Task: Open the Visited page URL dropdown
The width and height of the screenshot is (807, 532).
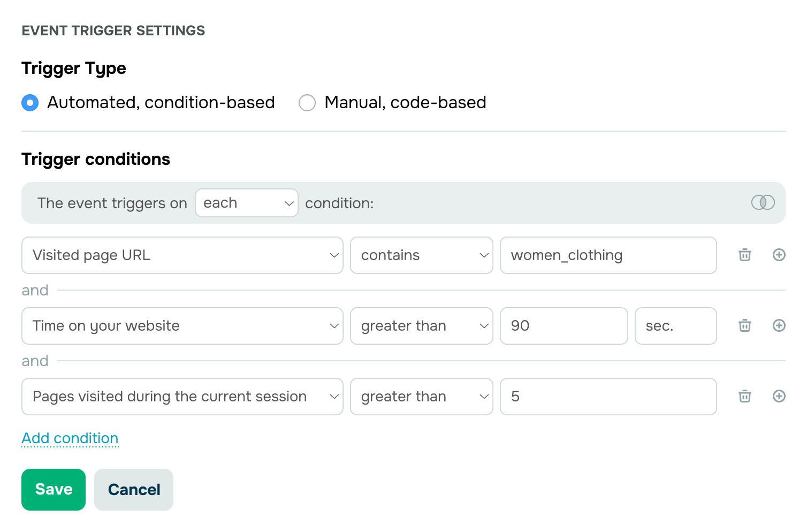Action: [x=182, y=255]
